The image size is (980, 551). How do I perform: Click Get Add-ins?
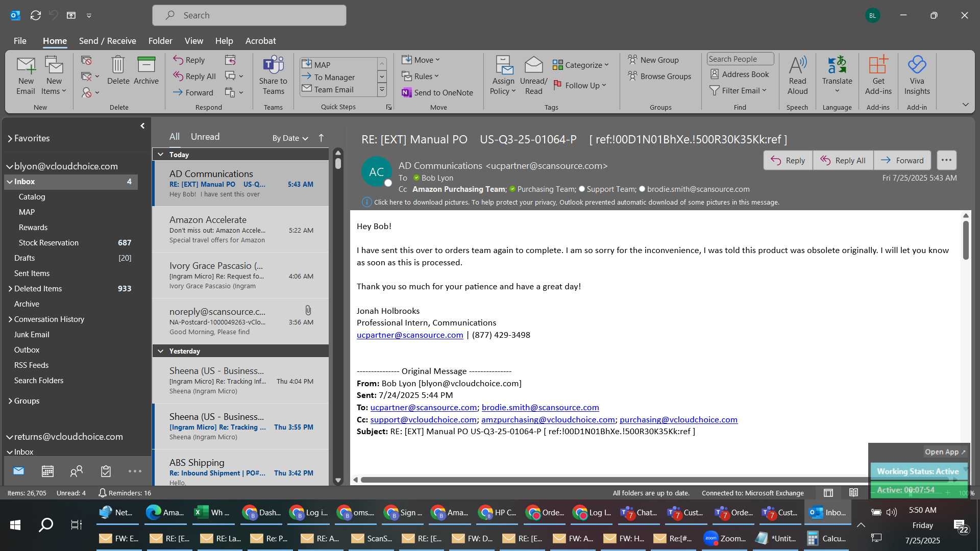tap(878, 76)
